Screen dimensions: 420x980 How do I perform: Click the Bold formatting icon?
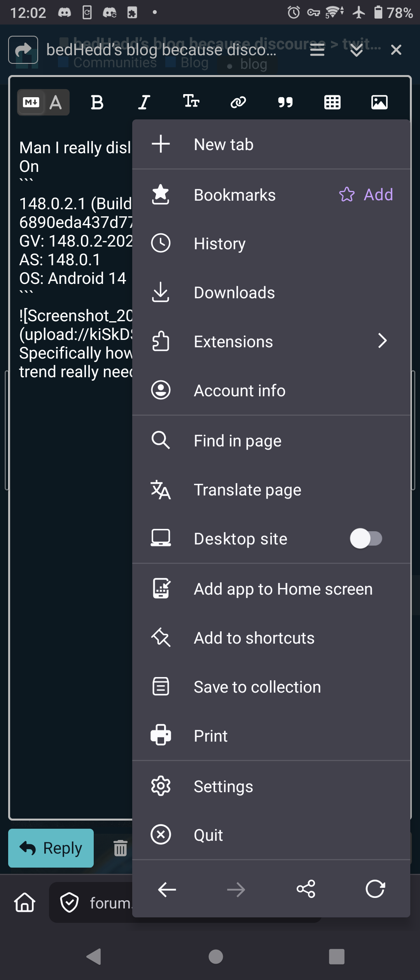point(97,102)
